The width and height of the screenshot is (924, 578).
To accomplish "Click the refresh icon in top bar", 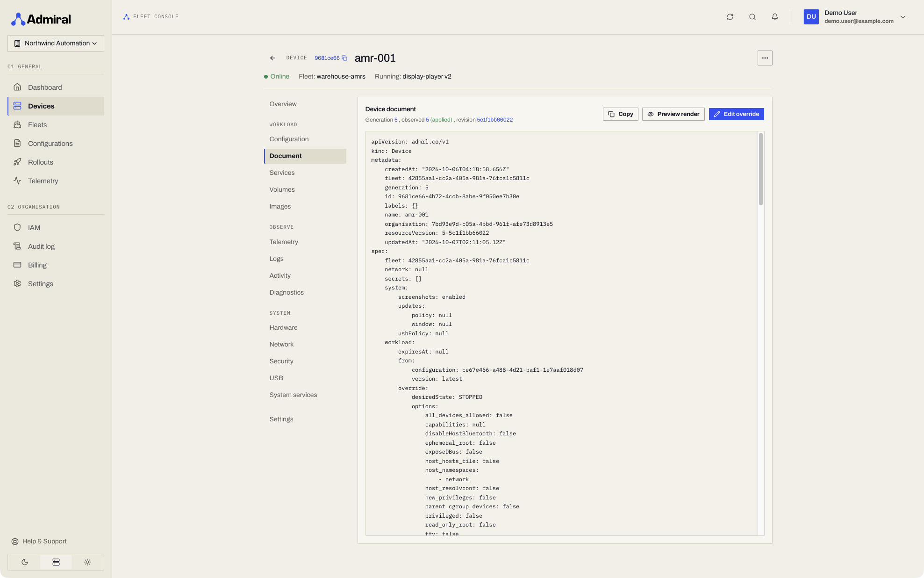I will 730,17.
